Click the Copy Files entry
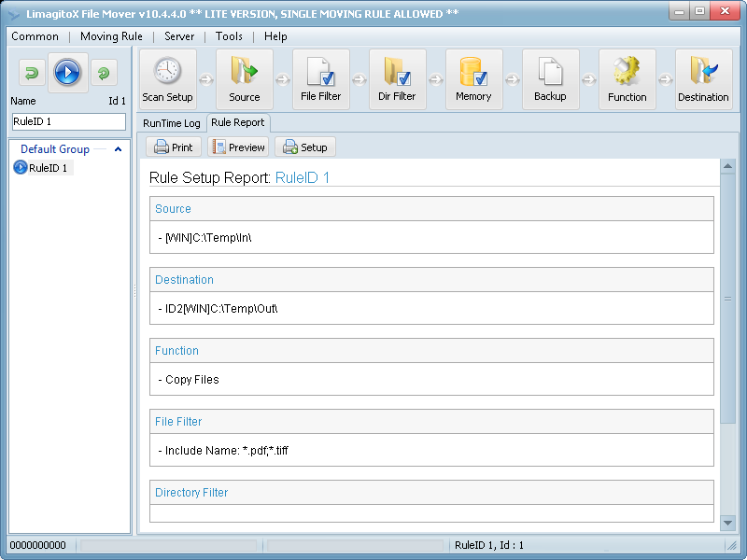 192,380
